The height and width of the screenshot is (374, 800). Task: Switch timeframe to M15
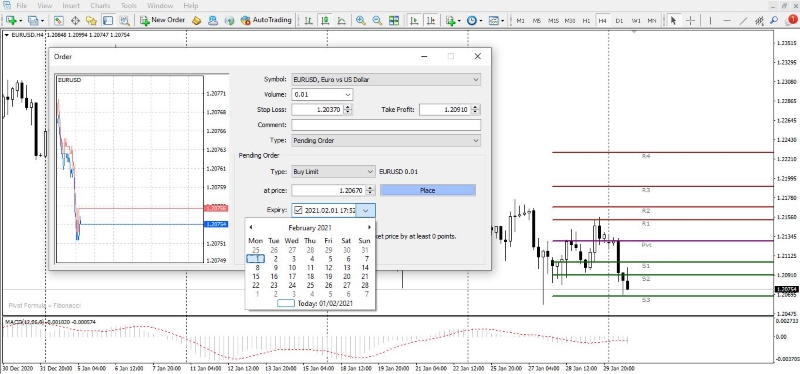tap(553, 21)
